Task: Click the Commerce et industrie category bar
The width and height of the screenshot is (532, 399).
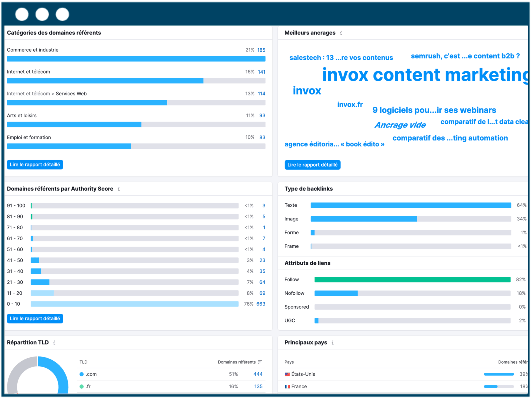Action: click(136, 59)
